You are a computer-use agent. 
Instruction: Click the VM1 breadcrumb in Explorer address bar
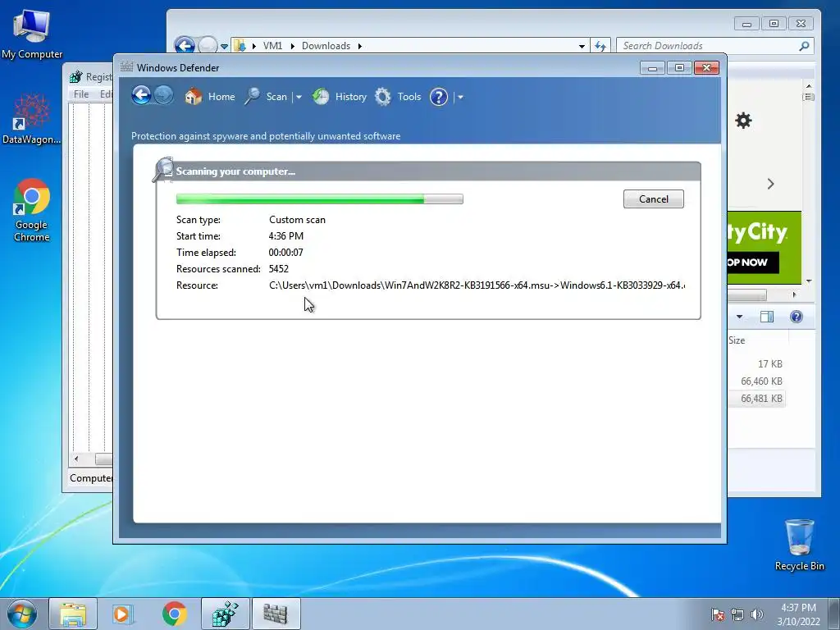272,46
